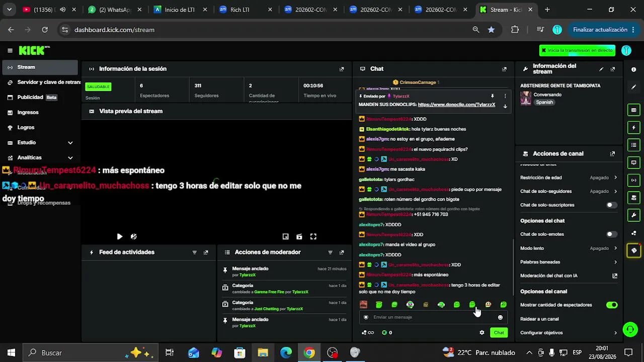644x362 pixels.
Task: Pop out the Feed de actividades panel
Action: [206, 252]
